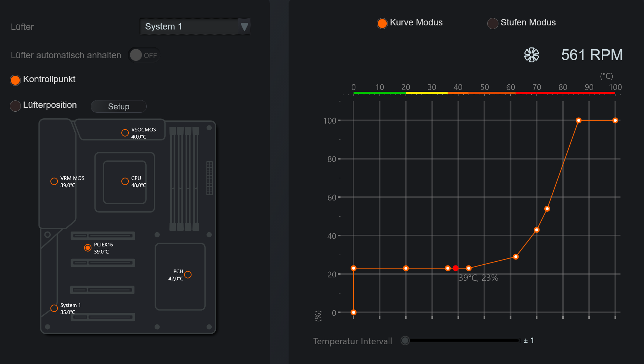644x364 pixels.
Task: Click the fan speed icon
Action: tap(532, 55)
